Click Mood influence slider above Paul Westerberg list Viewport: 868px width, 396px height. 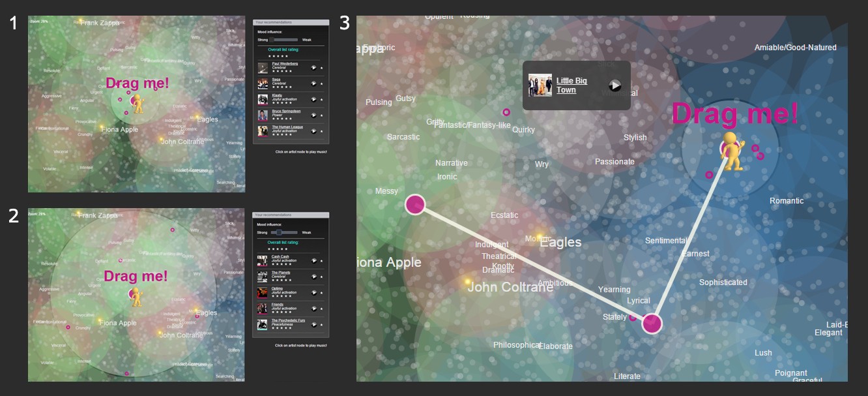[x=284, y=40]
